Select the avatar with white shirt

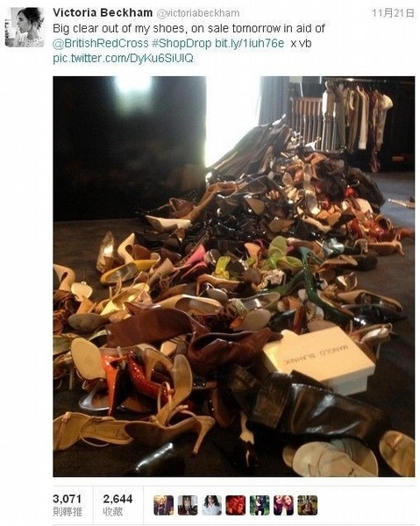211,505
